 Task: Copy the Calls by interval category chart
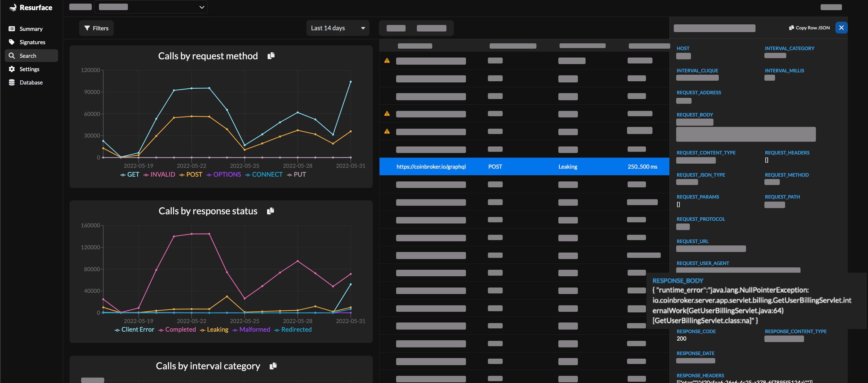(273, 366)
